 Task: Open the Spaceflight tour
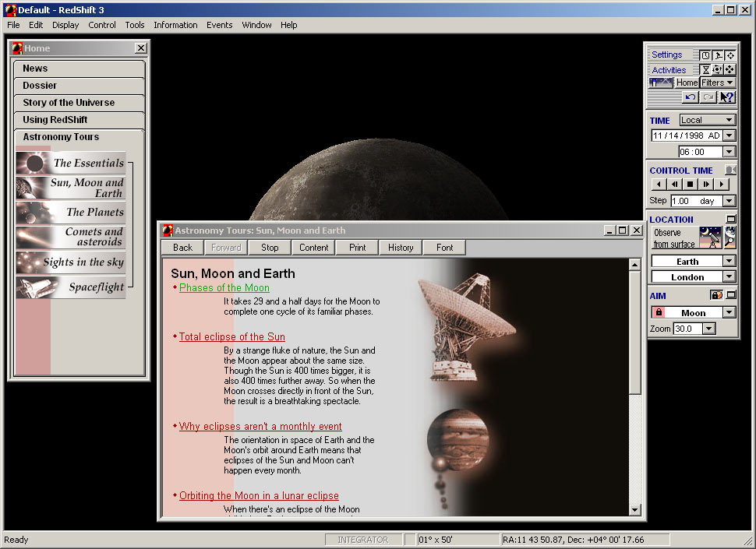[x=70, y=287]
